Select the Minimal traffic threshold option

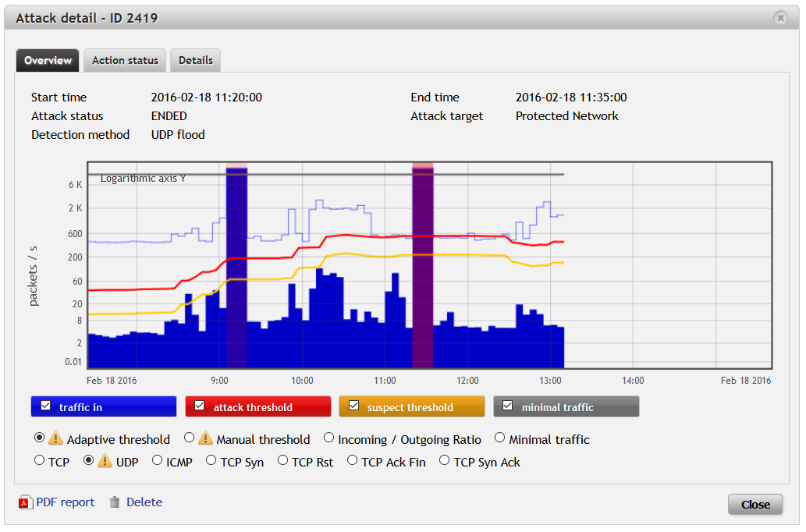coord(499,437)
